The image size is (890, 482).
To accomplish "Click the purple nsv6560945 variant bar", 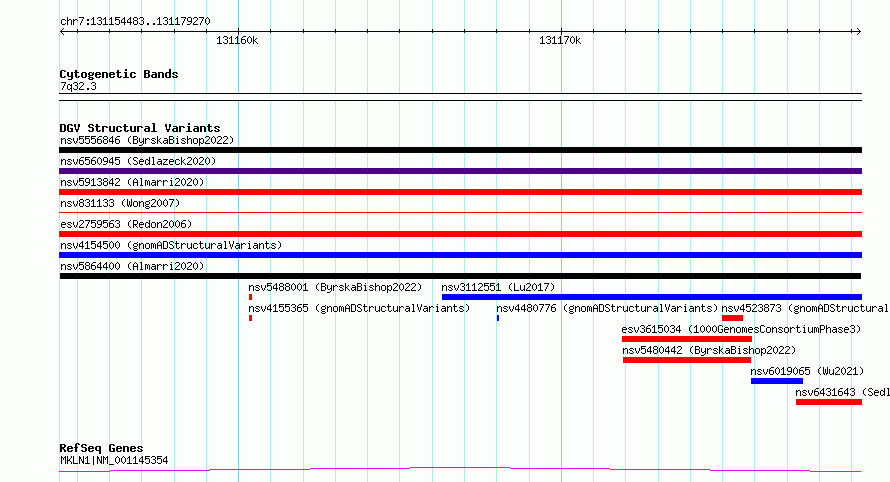I will (x=460, y=171).
